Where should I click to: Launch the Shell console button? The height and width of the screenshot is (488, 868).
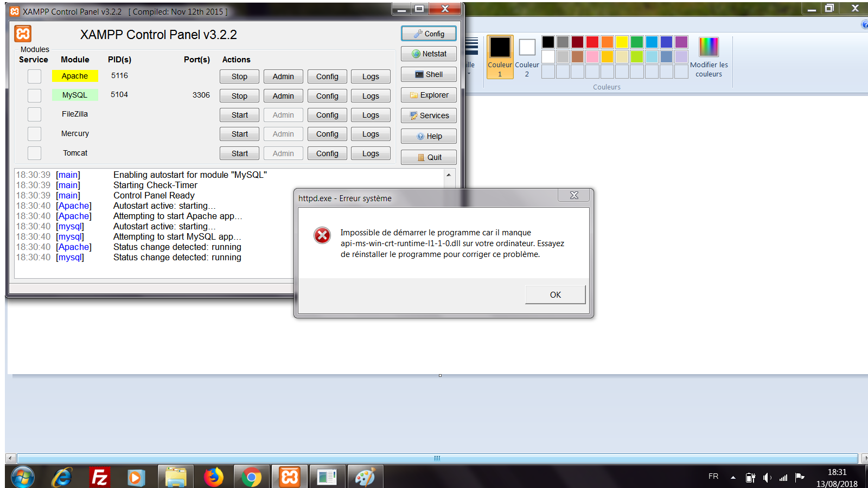[429, 74]
